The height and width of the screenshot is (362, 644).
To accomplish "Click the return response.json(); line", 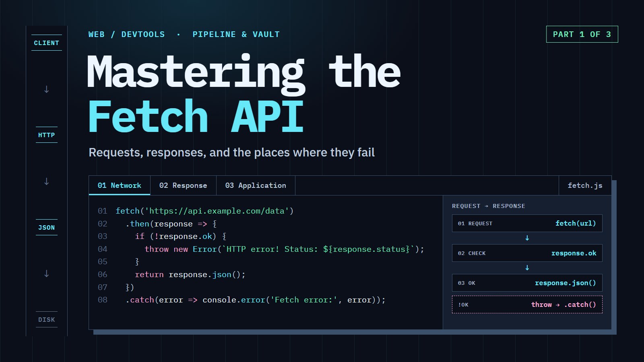I will (190, 274).
